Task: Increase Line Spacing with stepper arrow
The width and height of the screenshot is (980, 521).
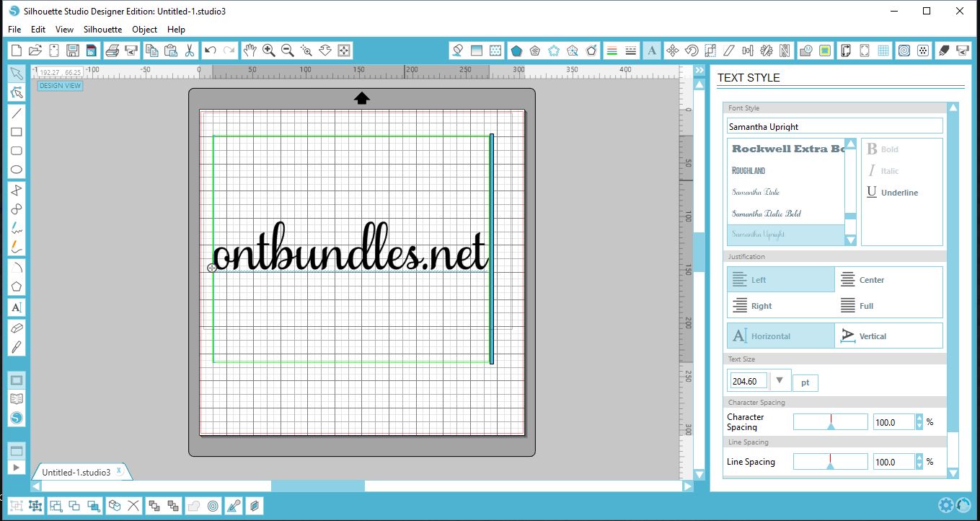Action: tap(919, 458)
